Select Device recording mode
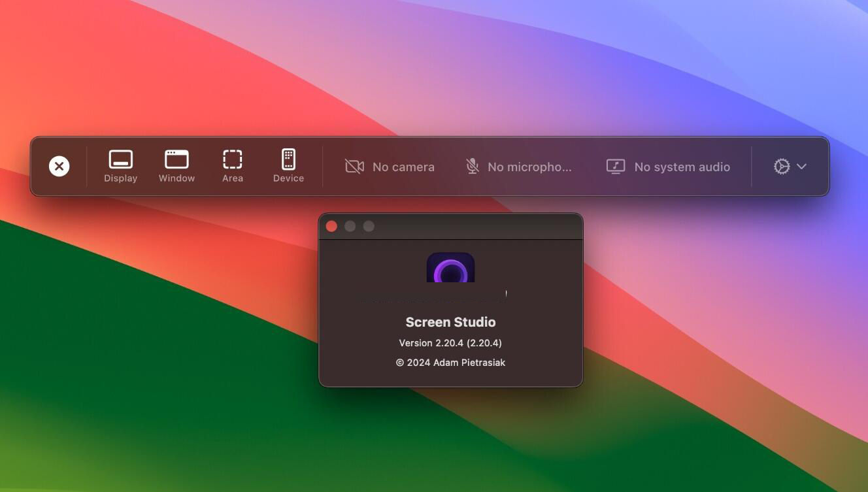The image size is (868, 492). click(x=288, y=167)
